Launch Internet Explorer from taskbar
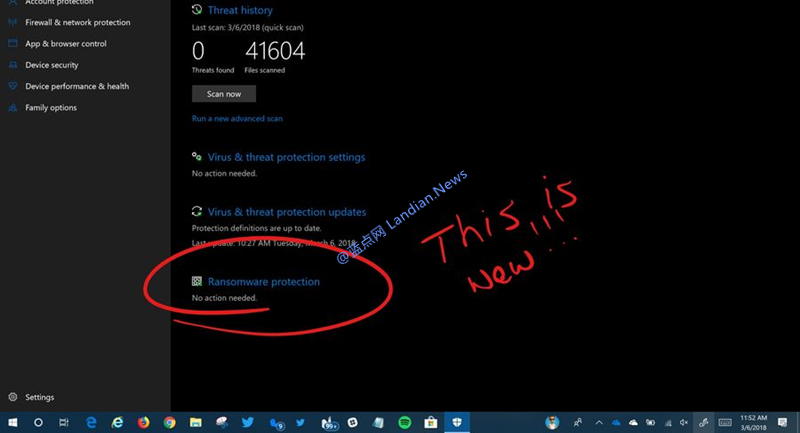The image size is (800, 433). click(x=118, y=422)
